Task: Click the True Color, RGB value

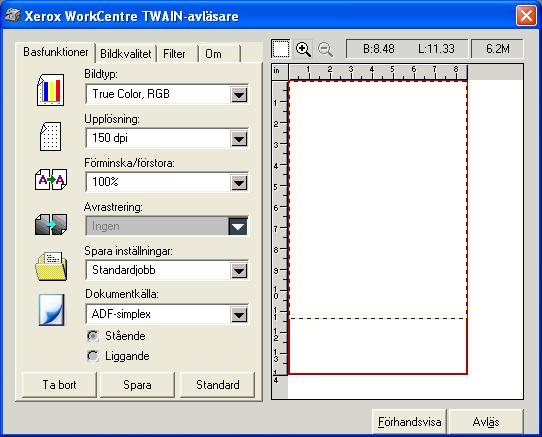Action: tap(131, 94)
